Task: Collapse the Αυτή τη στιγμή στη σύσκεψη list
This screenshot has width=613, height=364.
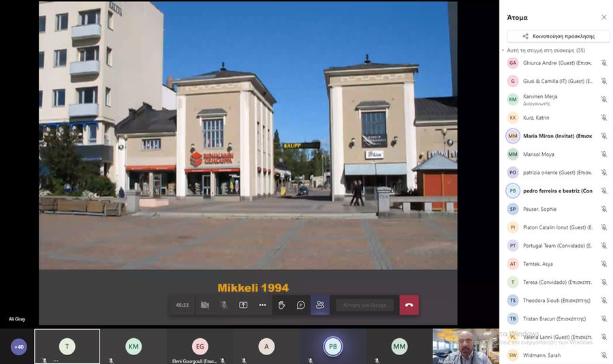Action: [504, 50]
